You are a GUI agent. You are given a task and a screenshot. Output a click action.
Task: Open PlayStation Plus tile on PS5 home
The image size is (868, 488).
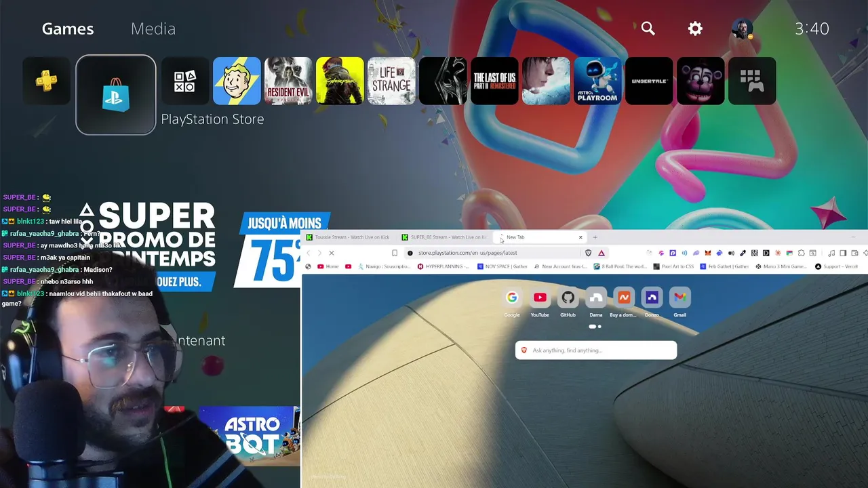coord(47,81)
